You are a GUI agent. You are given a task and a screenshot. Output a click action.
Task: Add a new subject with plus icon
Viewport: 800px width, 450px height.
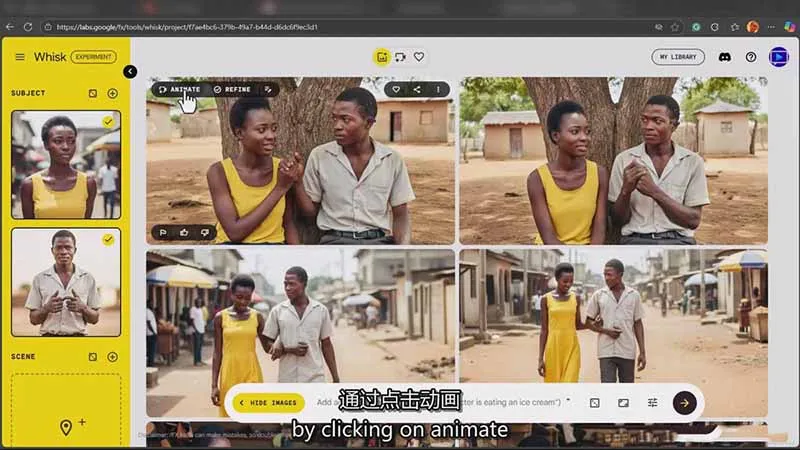click(x=112, y=93)
